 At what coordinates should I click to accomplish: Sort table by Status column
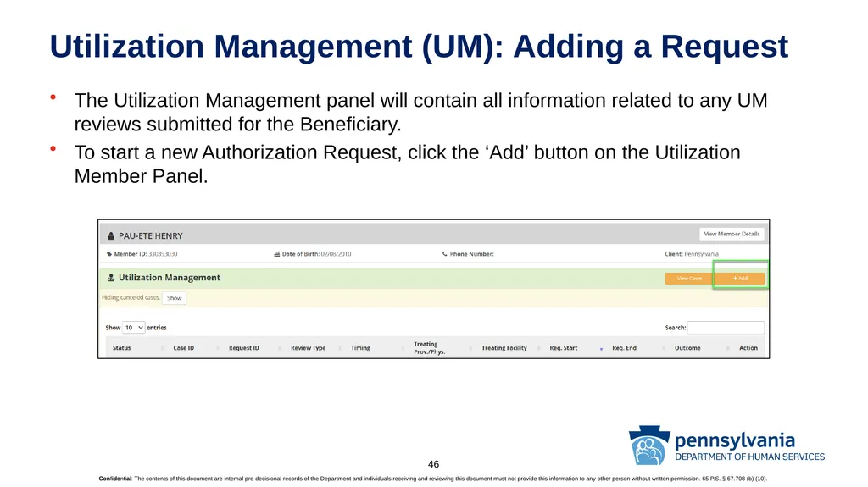click(x=122, y=348)
